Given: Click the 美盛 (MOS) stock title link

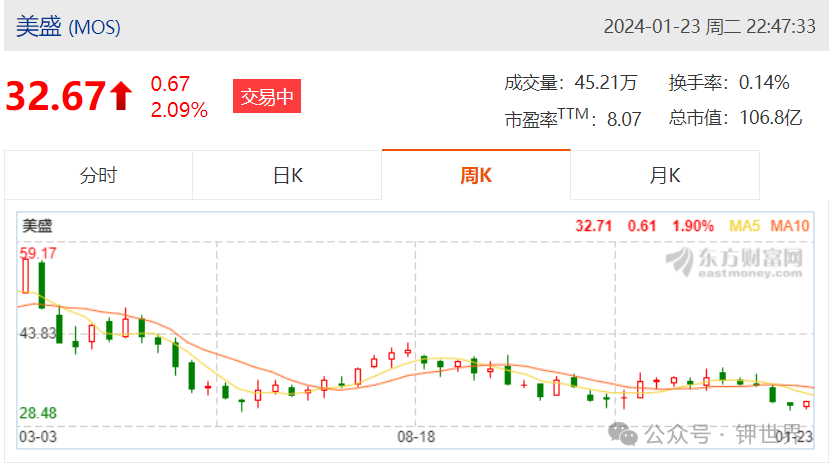Looking at the screenshot, I should click(x=68, y=26).
